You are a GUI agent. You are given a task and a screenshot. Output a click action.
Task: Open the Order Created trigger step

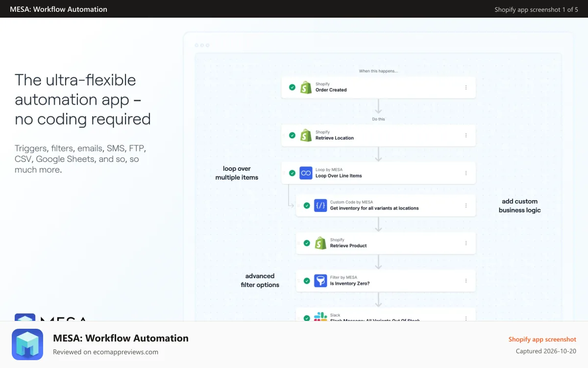[378, 87]
